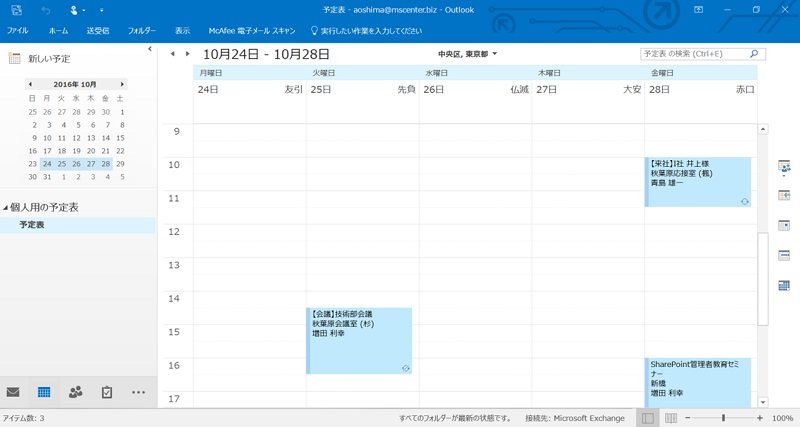This screenshot has height=427, width=800.
Task: Select the 【会議】技術部会議 appointment on Tuesday
Action: (x=359, y=341)
